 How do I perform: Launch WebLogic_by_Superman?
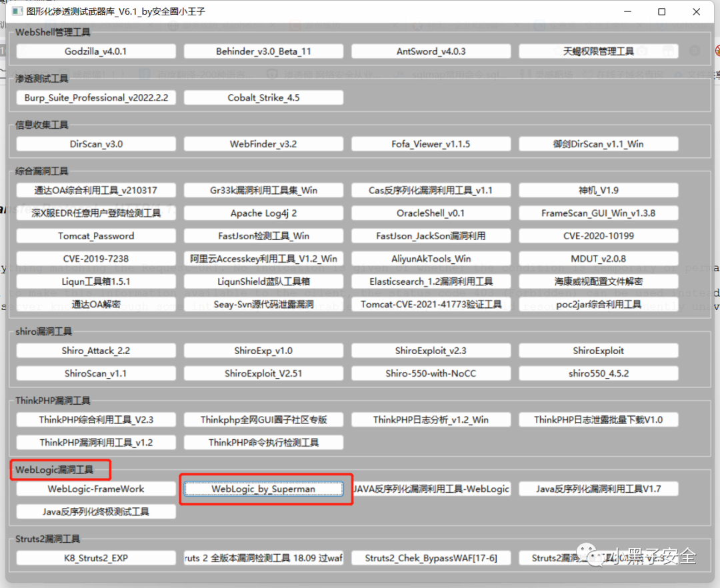tap(263, 489)
